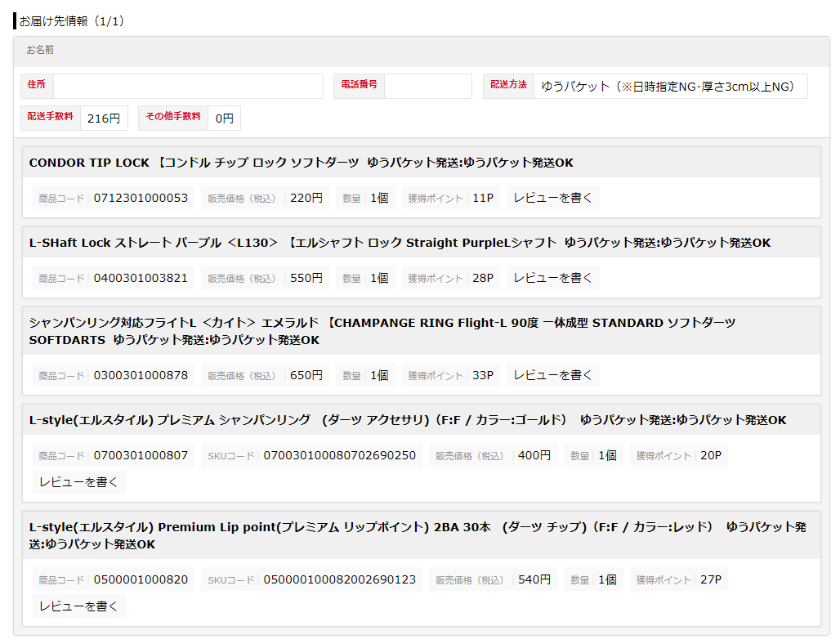Click the 20P earned points value

click(711, 455)
